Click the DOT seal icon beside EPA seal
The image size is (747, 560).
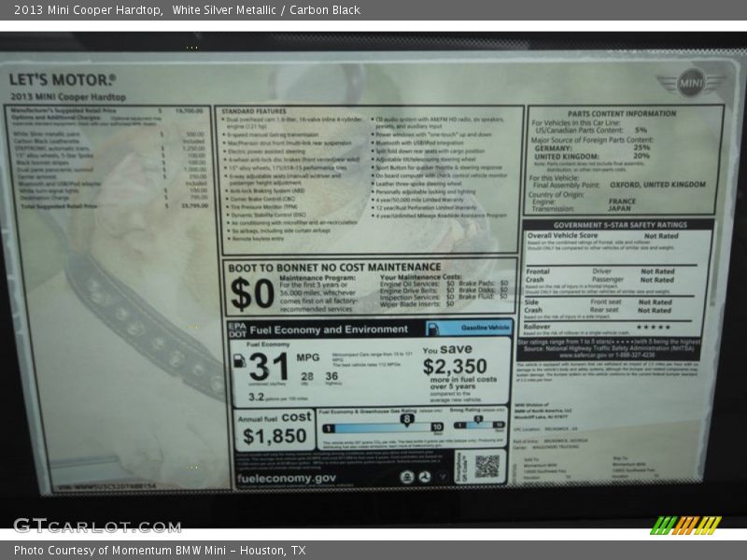pyautogui.click(x=423, y=476)
